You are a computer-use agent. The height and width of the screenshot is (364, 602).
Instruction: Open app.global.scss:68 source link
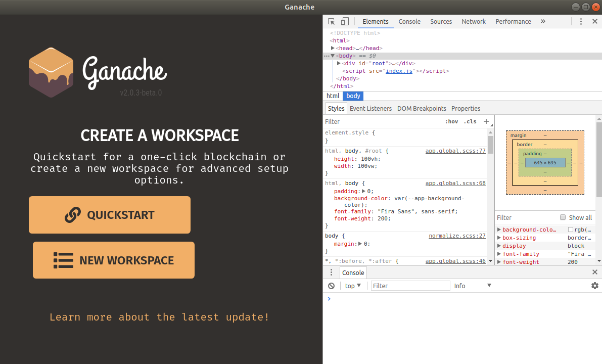(x=455, y=183)
